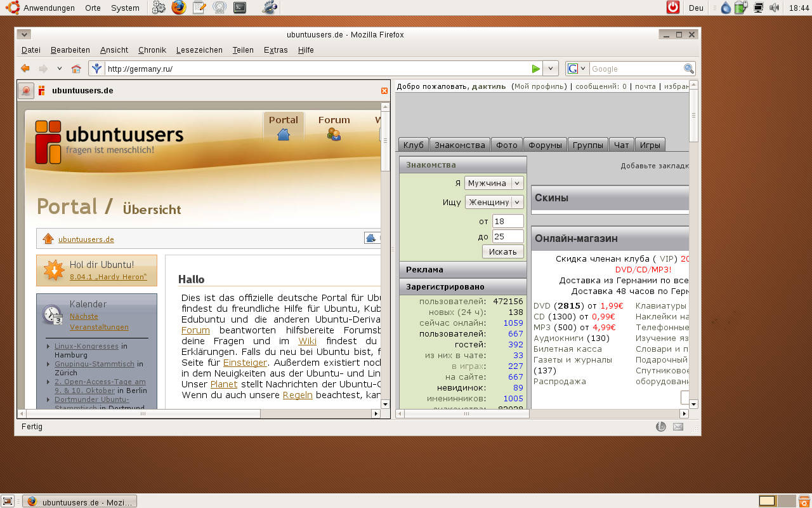The image size is (812, 508).
Task: Open the Знакомства tab
Action: (460, 145)
